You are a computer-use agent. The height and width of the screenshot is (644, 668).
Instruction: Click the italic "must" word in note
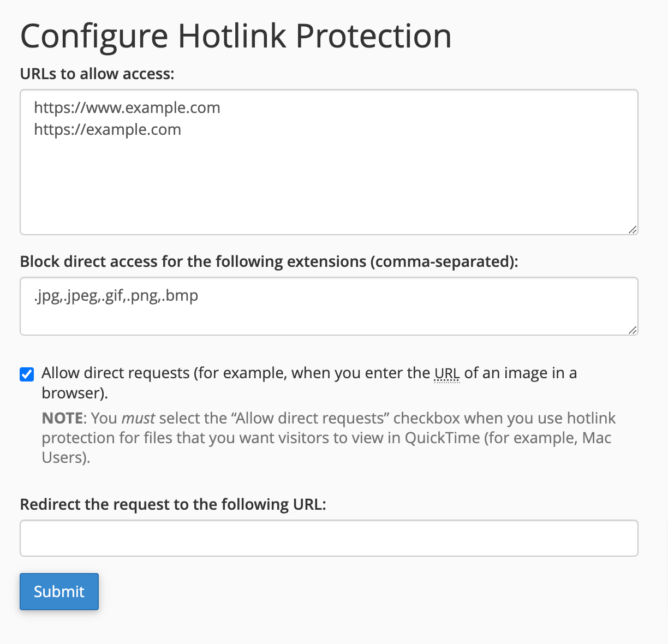click(x=138, y=418)
